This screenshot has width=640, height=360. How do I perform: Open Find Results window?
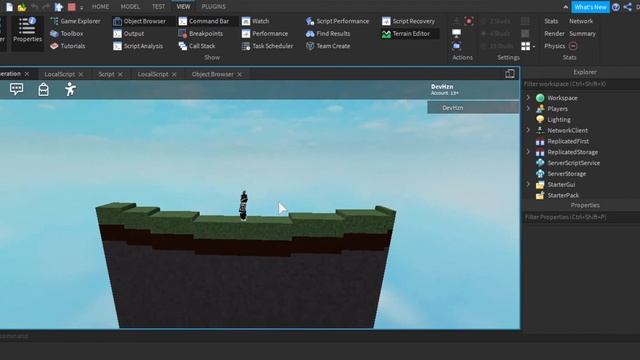click(328, 33)
